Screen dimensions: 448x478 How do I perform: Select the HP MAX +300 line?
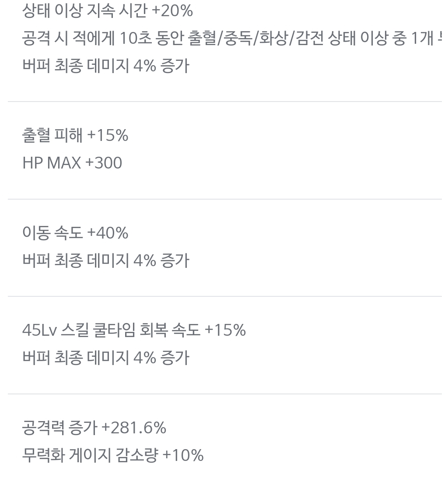[72, 163]
